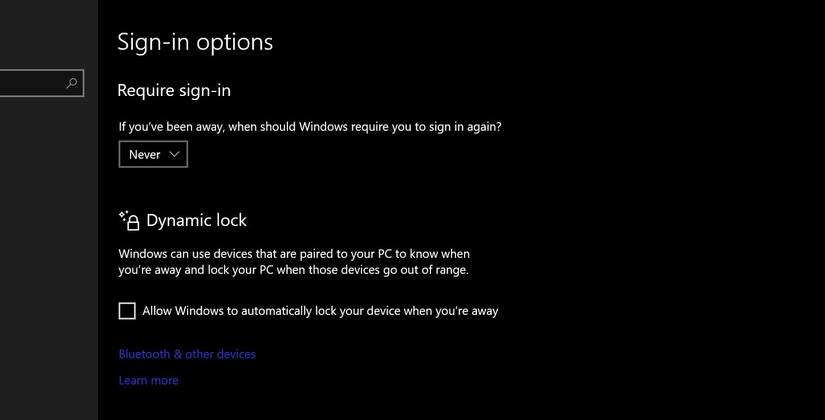Open the Require sign-in 'Never' dropdown

click(x=153, y=155)
